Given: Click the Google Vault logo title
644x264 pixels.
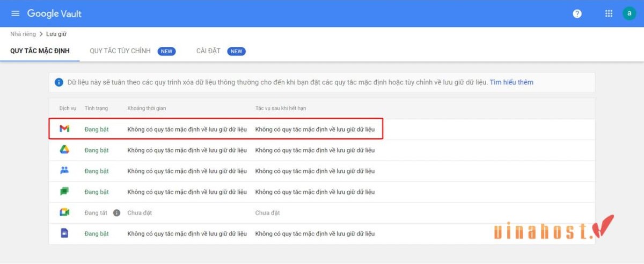Looking at the screenshot, I should [54, 13].
